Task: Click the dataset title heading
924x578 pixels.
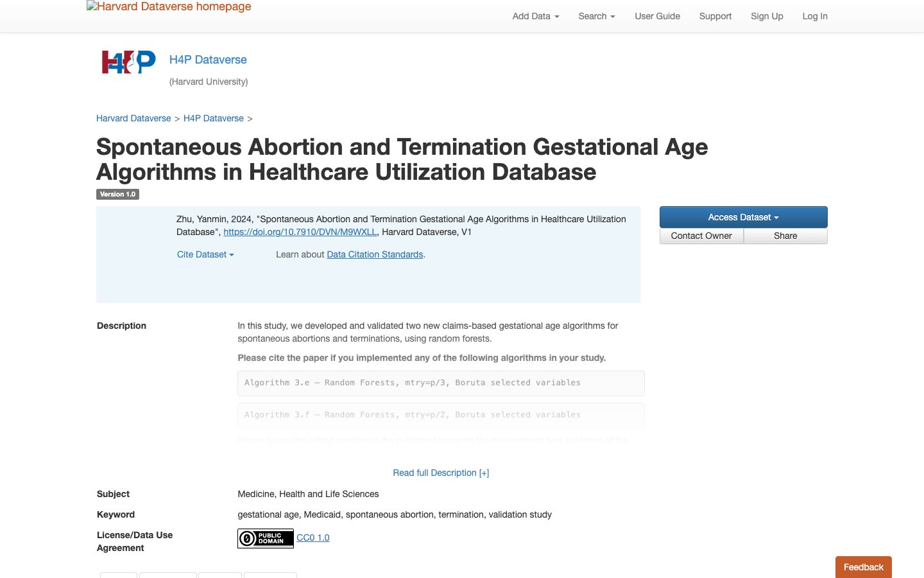Action: tap(402, 159)
